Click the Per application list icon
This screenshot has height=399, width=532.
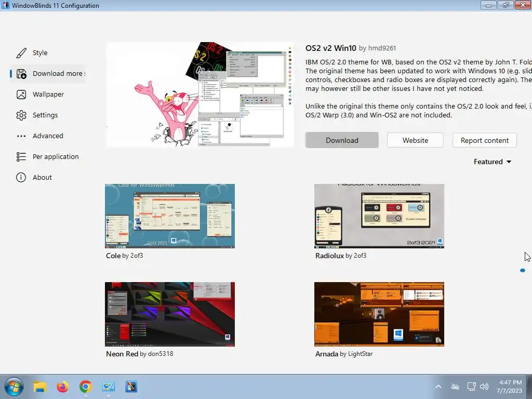click(x=21, y=157)
